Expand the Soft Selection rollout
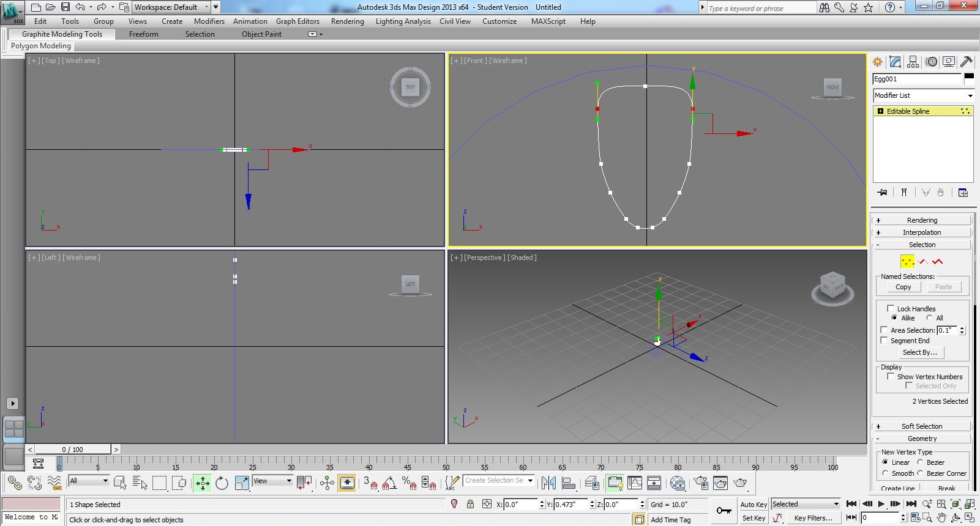980x526 pixels. (921, 426)
